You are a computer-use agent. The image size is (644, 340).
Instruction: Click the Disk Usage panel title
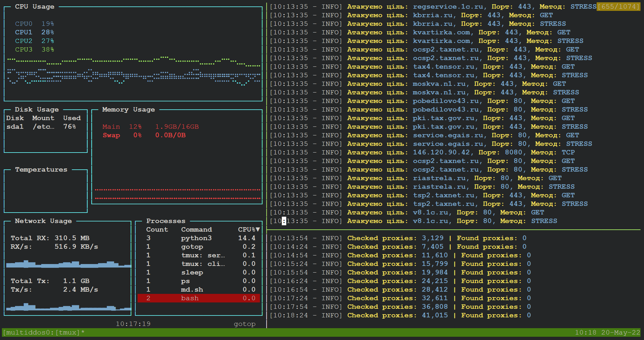pyautogui.click(x=37, y=110)
